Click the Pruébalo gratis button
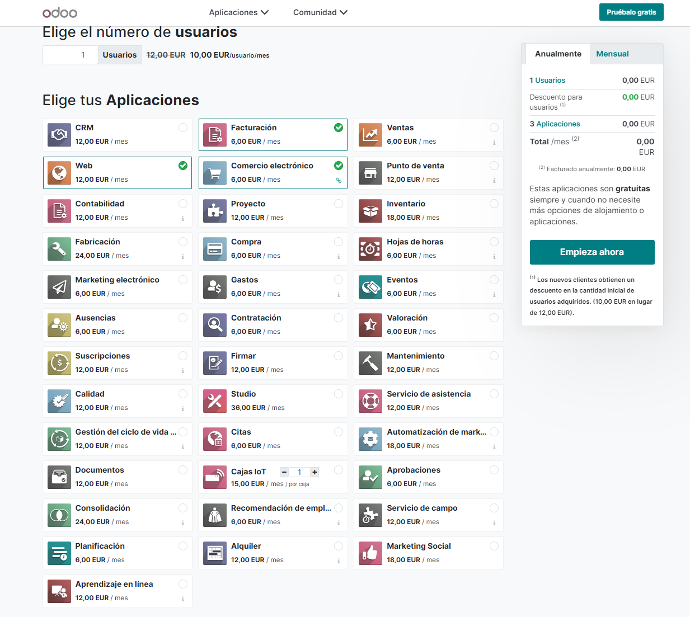Image resolution: width=690 pixels, height=617 pixels. (x=631, y=12)
